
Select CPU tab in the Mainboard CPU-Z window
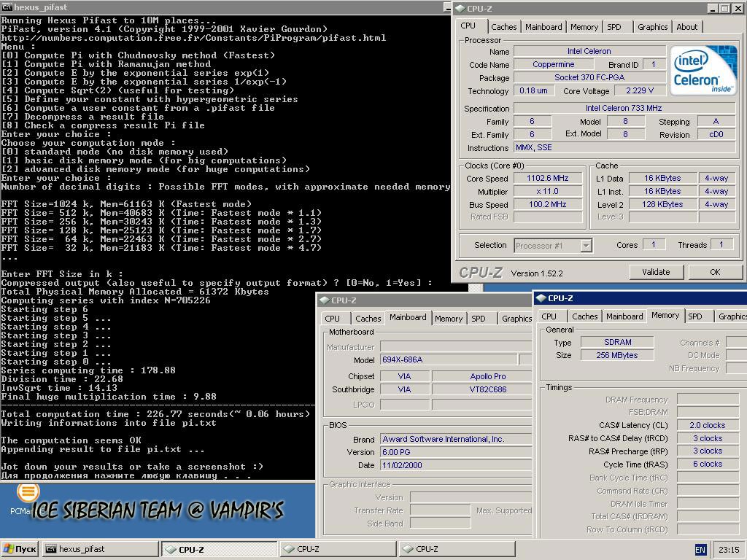point(332,319)
